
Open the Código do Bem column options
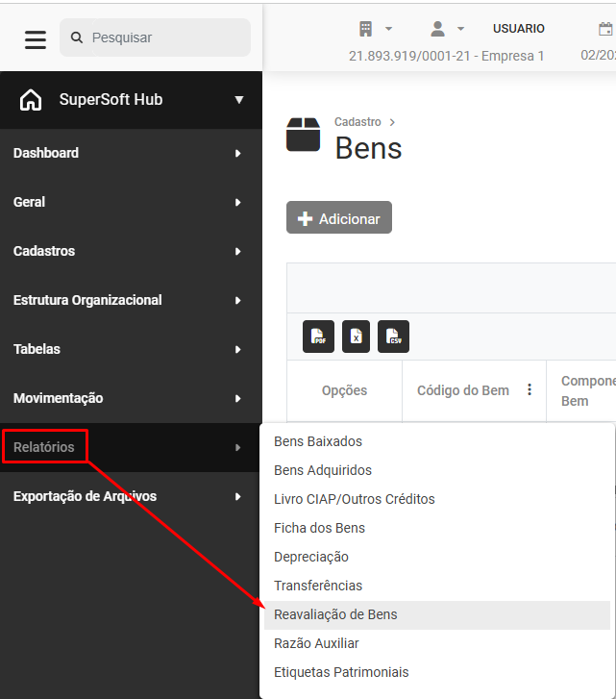529,390
